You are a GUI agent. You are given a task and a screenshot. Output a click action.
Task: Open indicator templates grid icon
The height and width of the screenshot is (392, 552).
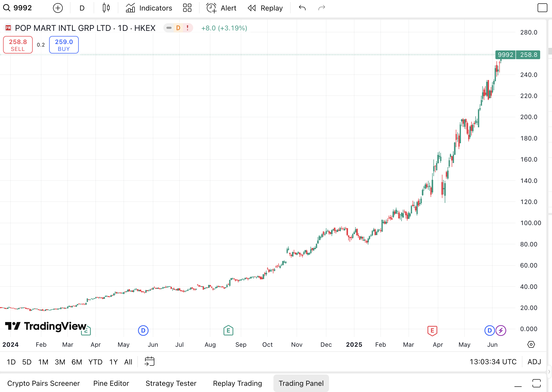point(187,8)
